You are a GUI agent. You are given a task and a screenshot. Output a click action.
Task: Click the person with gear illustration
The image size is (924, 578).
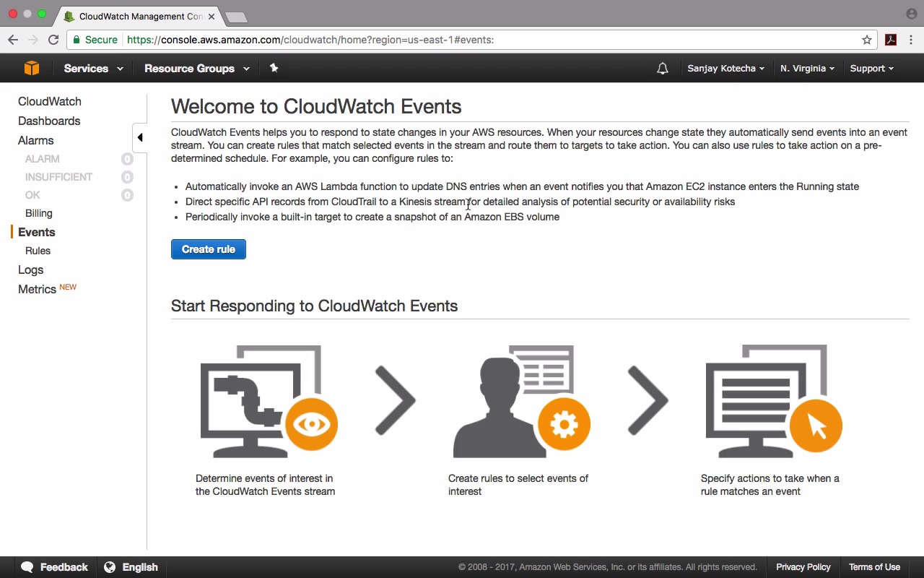521,401
